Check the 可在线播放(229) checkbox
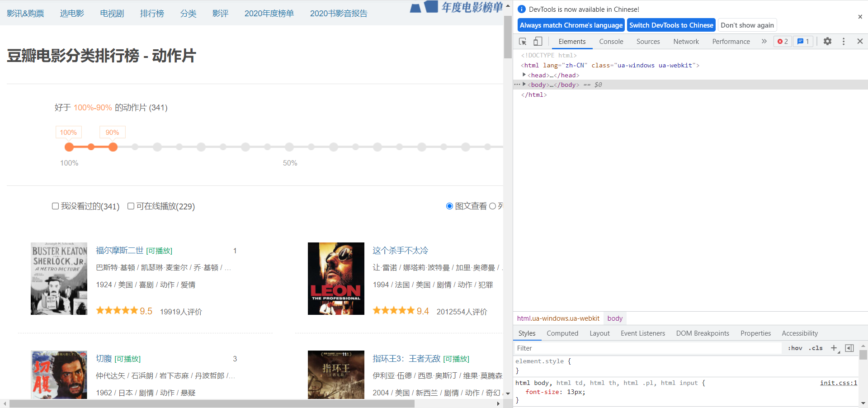 131,206
